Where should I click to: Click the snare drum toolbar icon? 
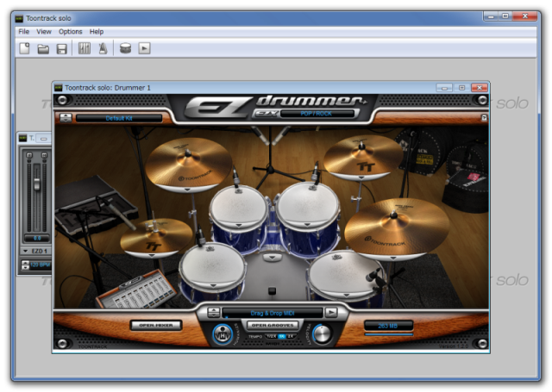(125, 48)
